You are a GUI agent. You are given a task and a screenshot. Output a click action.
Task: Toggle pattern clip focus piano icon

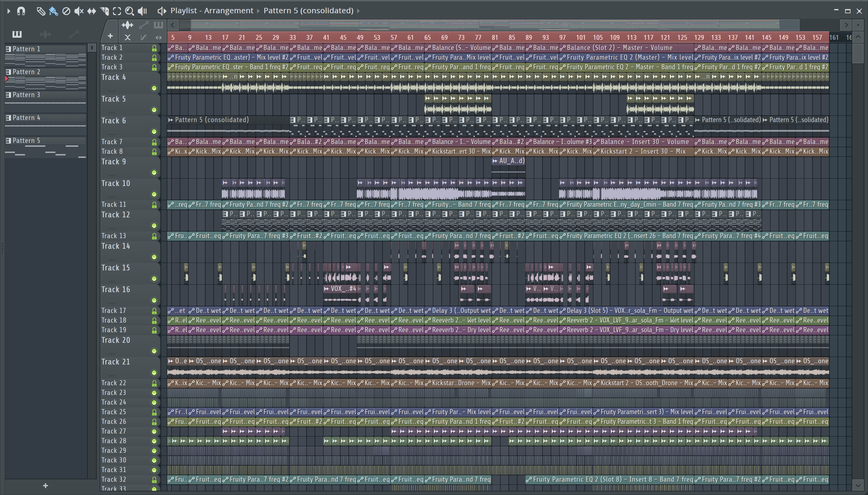158,25
